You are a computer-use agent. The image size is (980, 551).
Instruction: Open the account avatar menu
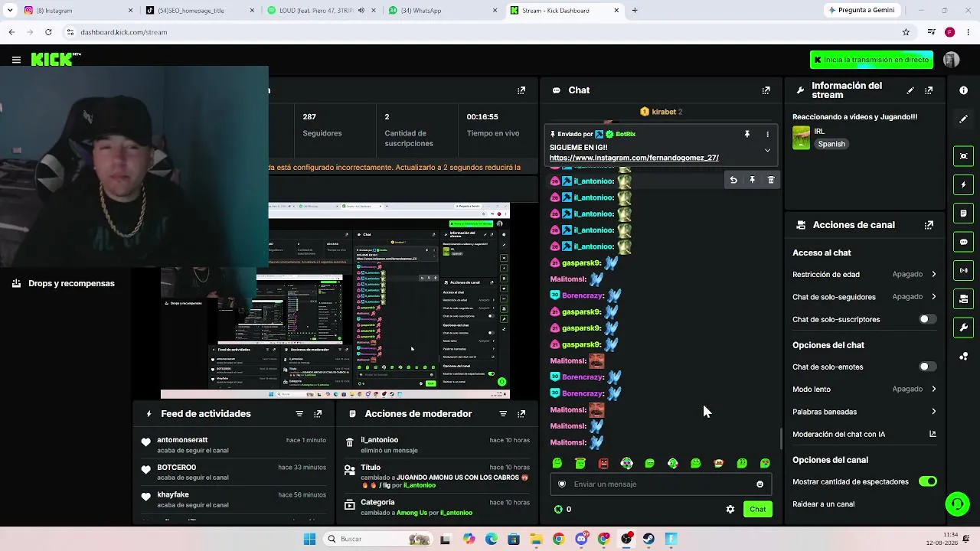(x=951, y=60)
